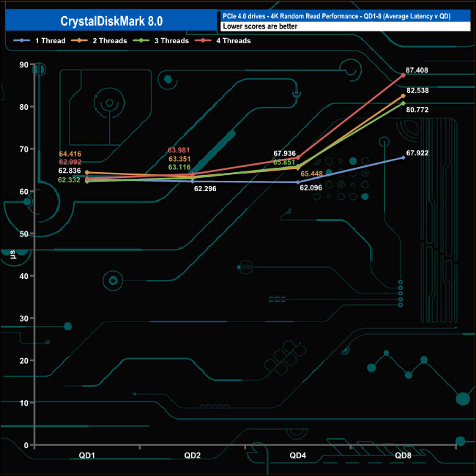The height and width of the screenshot is (476, 476).
Task: Click the 50 y-axis tick label
Action: 23,234
